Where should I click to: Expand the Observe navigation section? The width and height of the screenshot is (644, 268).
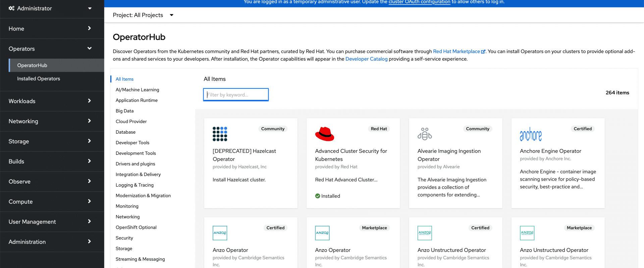coord(52,182)
